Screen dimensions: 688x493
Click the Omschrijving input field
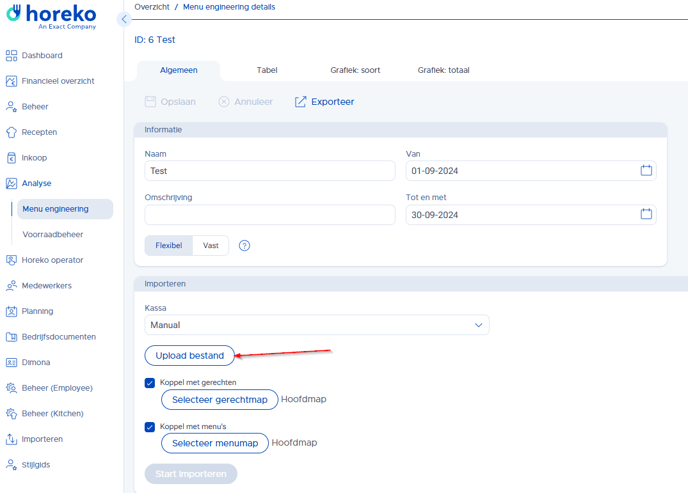[270, 215]
